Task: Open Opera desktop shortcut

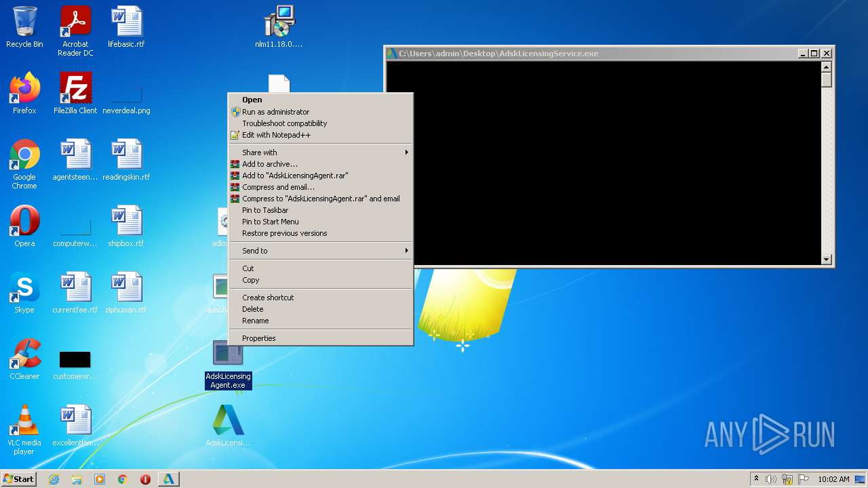Action: 24,226
